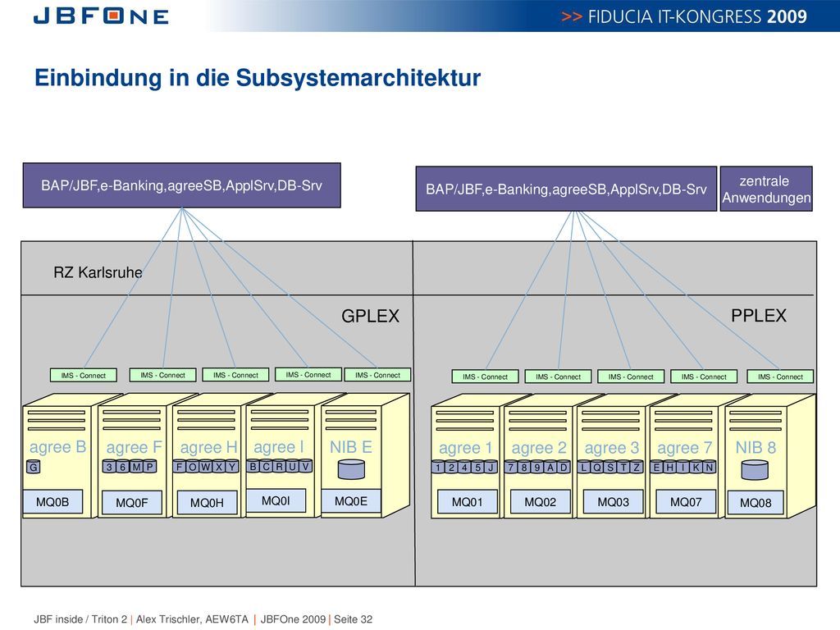This screenshot has width=840, height=630.
Task: Pick database cylinder V in agree I
Action: (x=305, y=466)
